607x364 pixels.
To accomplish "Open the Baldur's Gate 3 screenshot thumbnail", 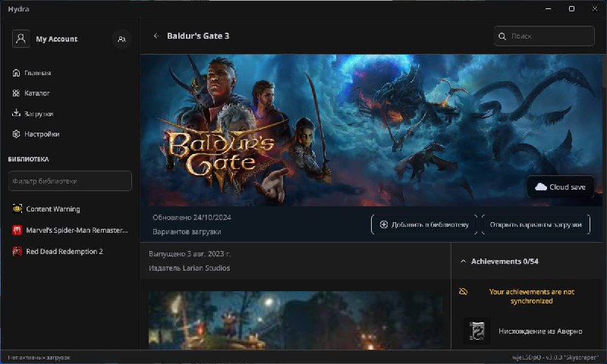I will click(x=296, y=320).
